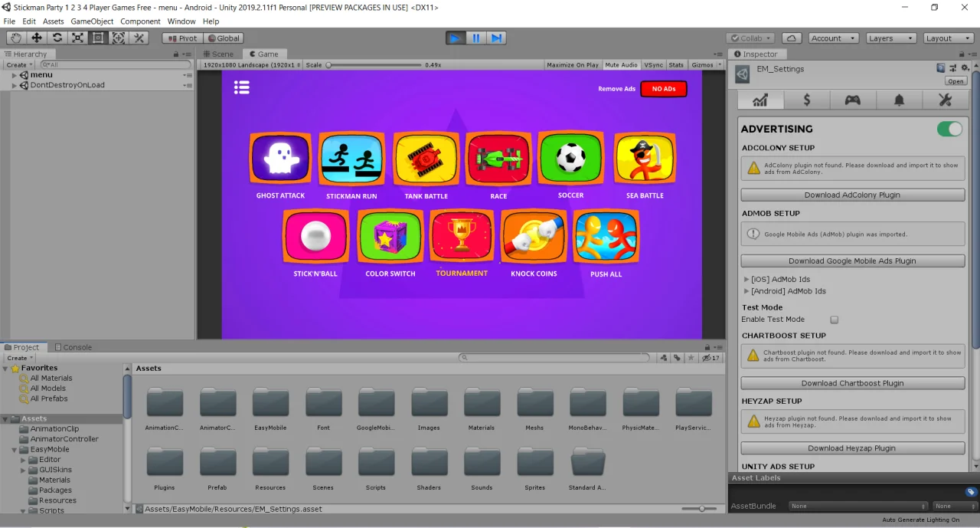980x528 pixels.
Task: Select the Soccer game tile
Action: pos(570,158)
